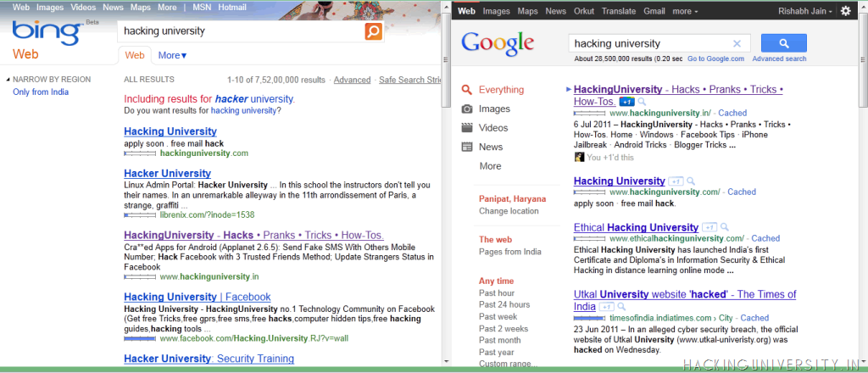Viewport: 868px width, 373px height.
Task: Click +1 button beside Hacking University Google result
Action: click(676, 181)
